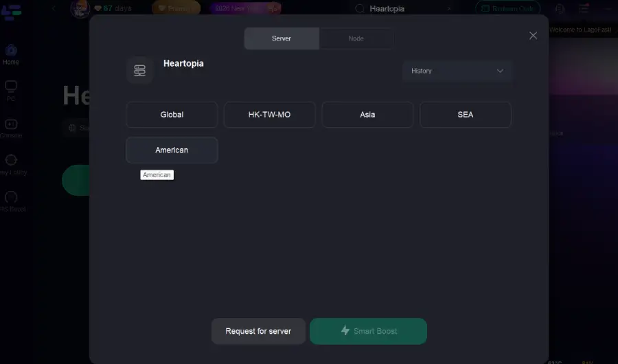Click the Heartopia server stack icon

tap(139, 70)
